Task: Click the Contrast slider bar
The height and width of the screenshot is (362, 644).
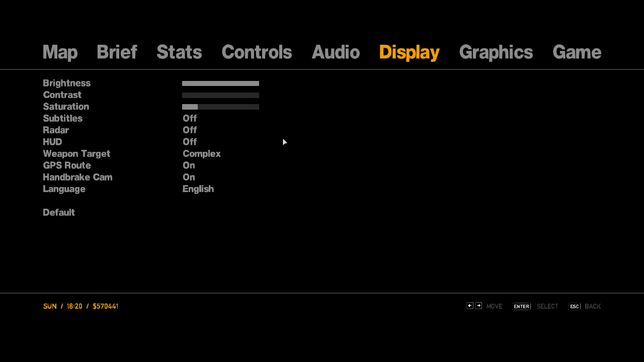Action: (220, 95)
